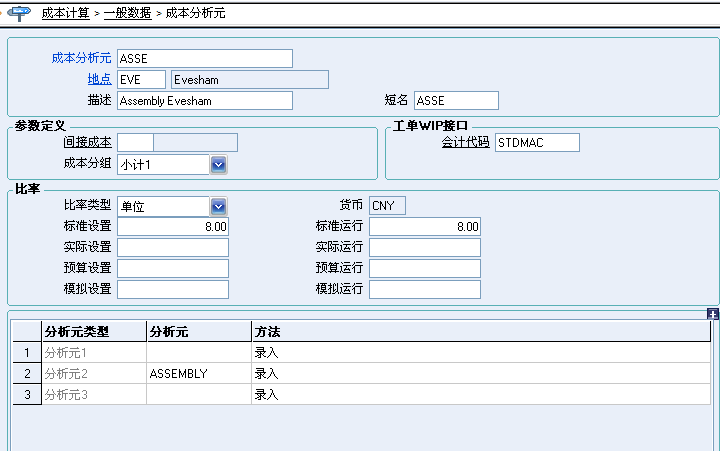Open the 比率类型 dropdown arrow
The width and height of the screenshot is (720, 451).
218,206
